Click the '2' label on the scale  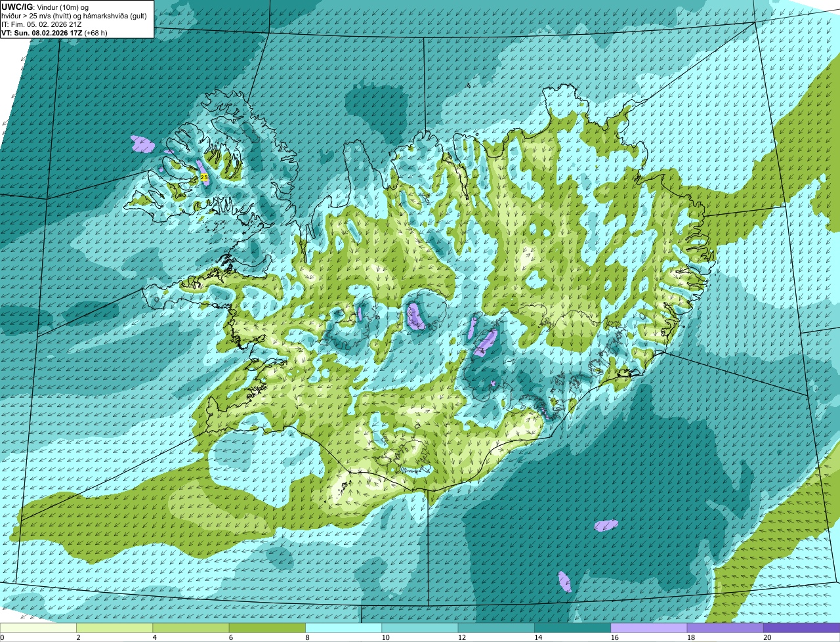click(78, 637)
